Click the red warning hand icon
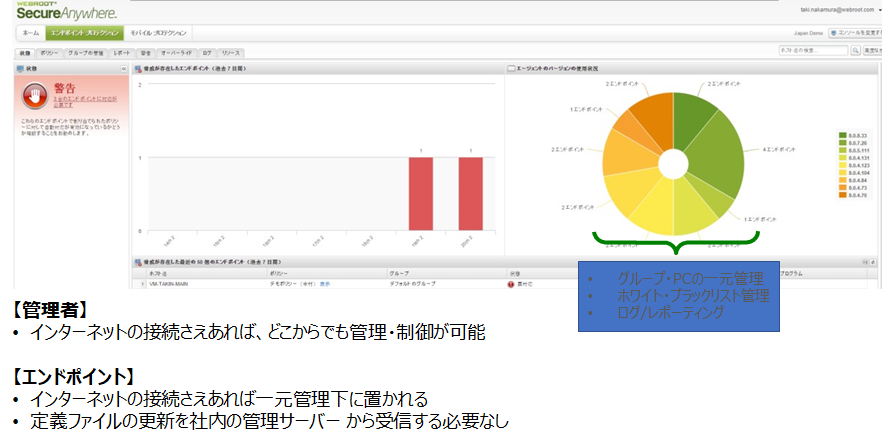The image size is (882, 444). pos(37,95)
